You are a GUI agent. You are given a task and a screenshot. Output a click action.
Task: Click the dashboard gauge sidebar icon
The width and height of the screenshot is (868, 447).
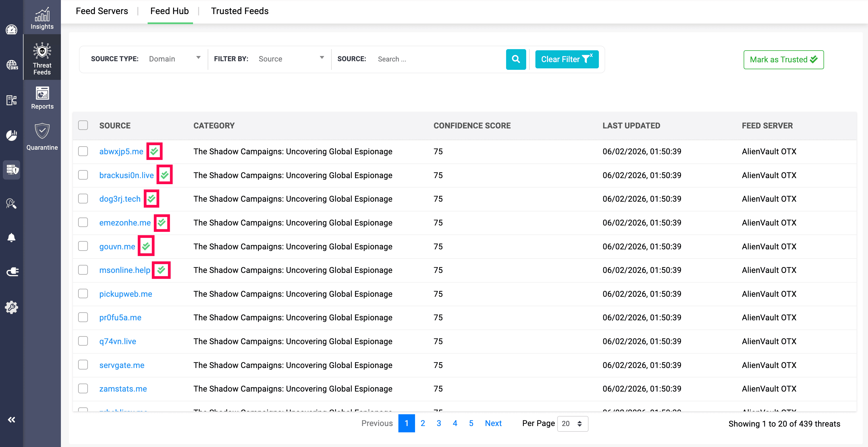[x=11, y=30]
